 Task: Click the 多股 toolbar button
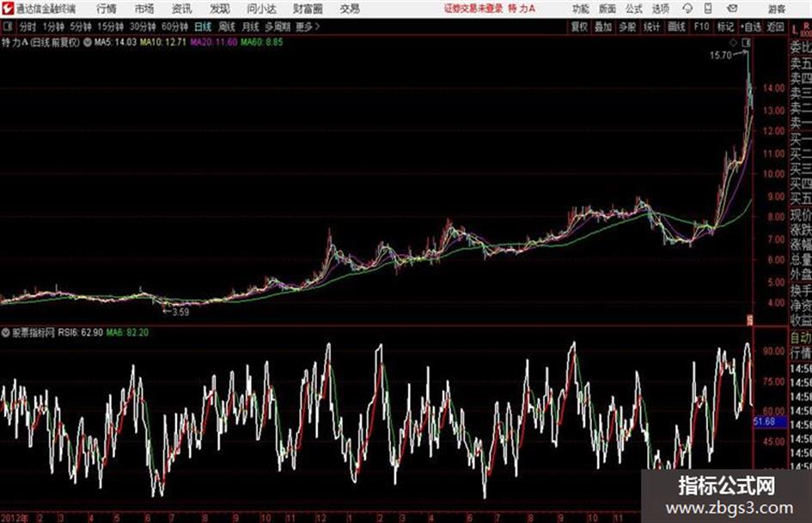[x=627, y=27]
